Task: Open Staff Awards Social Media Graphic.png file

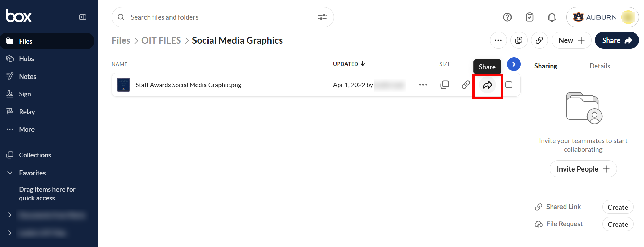Action: pyautogui.click(x=188, y=85)
